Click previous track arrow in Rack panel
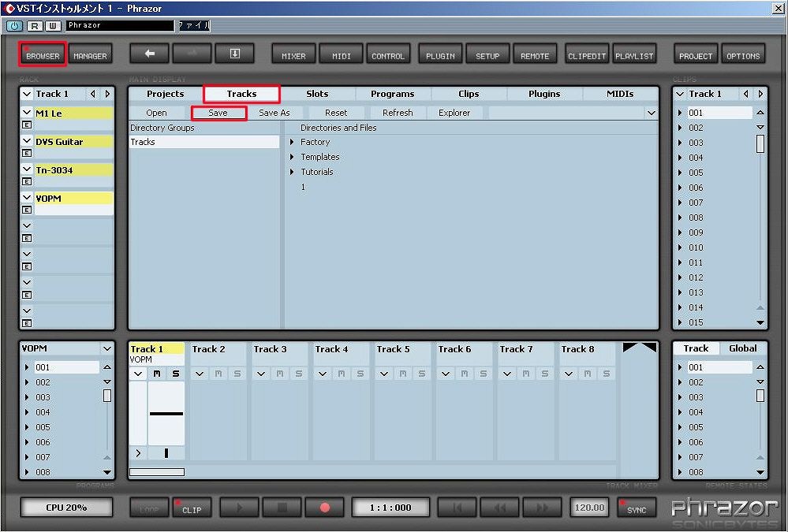788x532 pixels. [x=93, y=94]
